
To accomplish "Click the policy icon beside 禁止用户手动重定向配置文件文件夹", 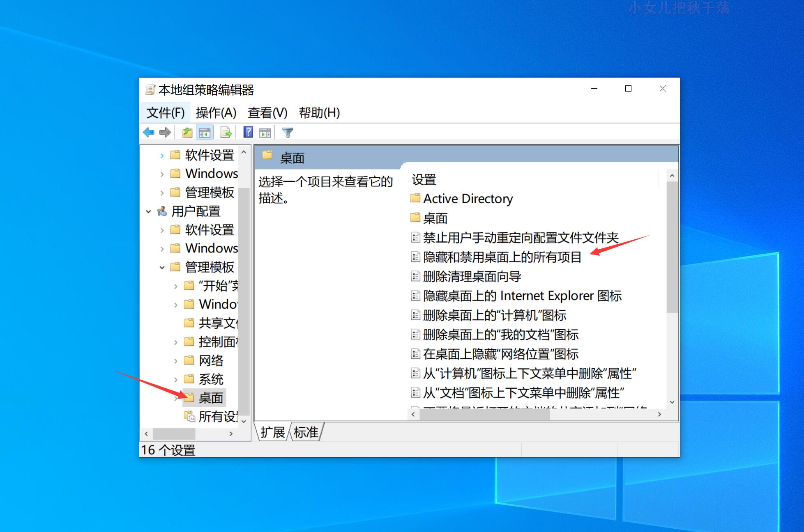I will [x=416, y=237].
